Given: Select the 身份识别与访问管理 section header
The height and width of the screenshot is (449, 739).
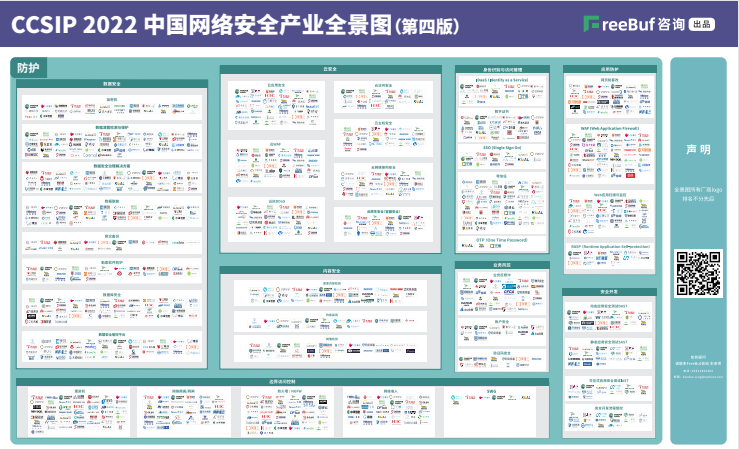Looking at the screenshot, I should point(502,70).
